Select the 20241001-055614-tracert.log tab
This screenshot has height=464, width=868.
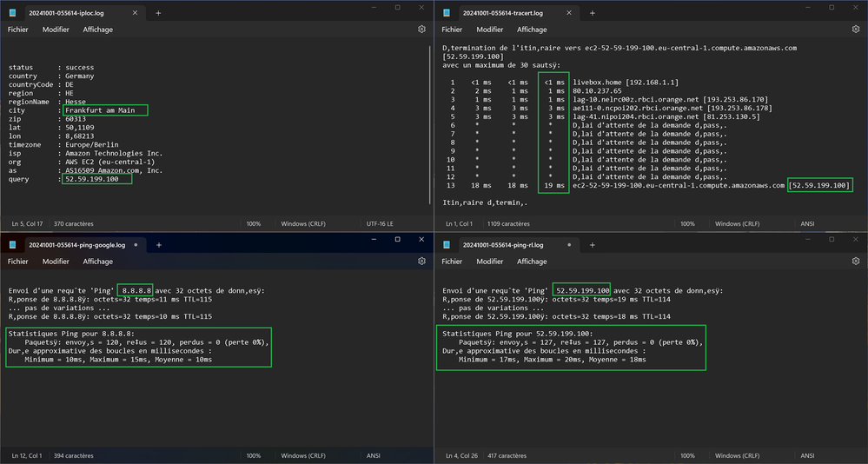[505, 13]
